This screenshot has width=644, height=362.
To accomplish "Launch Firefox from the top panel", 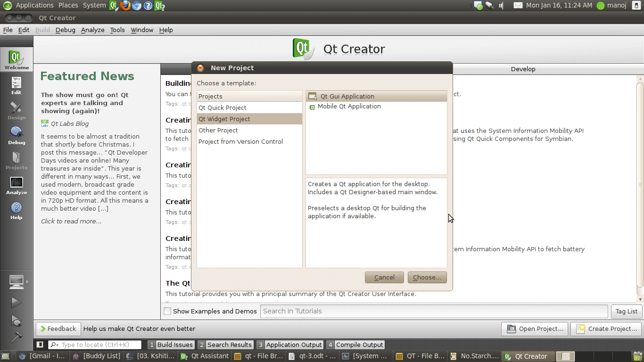I will coord(125,6).
